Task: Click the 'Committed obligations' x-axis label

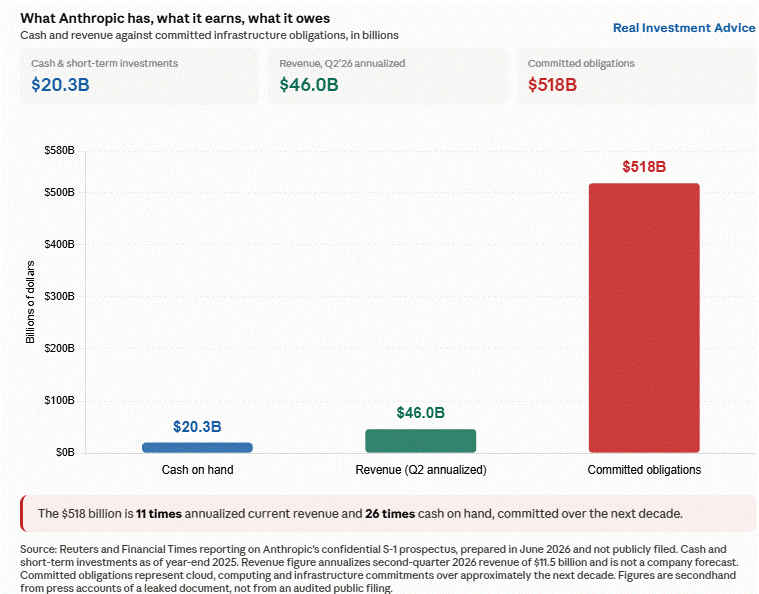Action: coord(644,470)
